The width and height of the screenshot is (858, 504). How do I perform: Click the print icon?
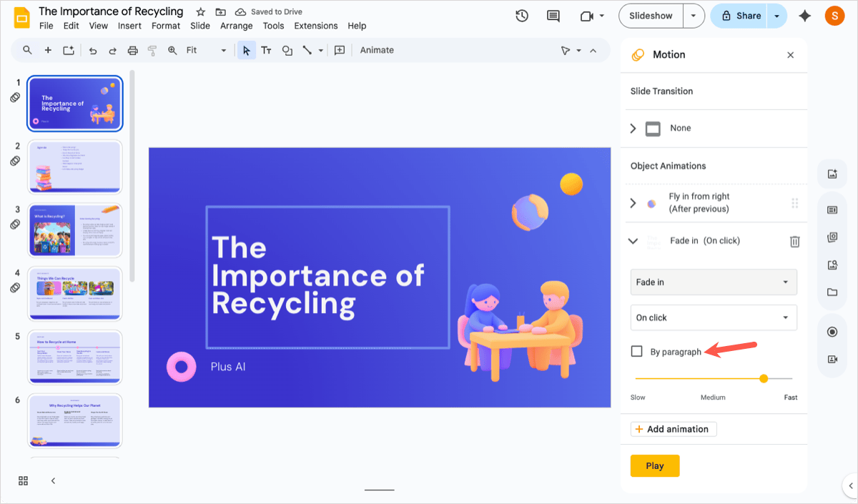132,50
